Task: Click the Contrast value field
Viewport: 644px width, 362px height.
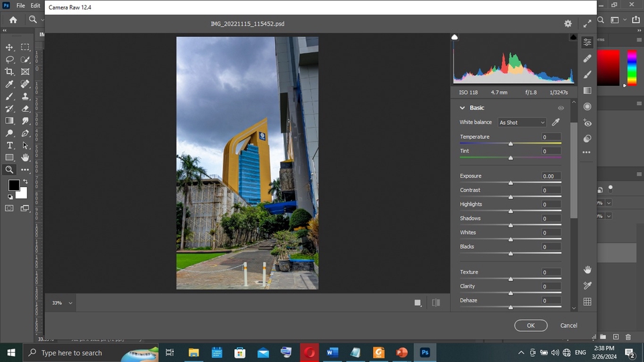Action: 550,190
